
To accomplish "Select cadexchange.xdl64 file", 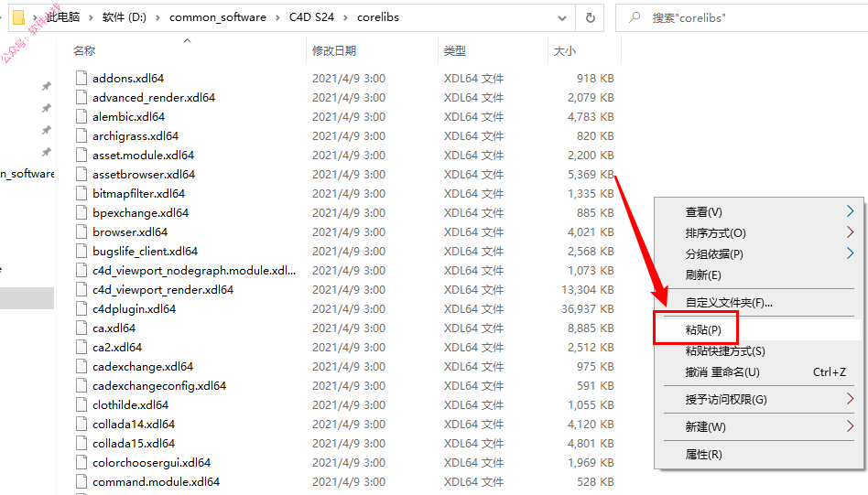I will [143, 367].
